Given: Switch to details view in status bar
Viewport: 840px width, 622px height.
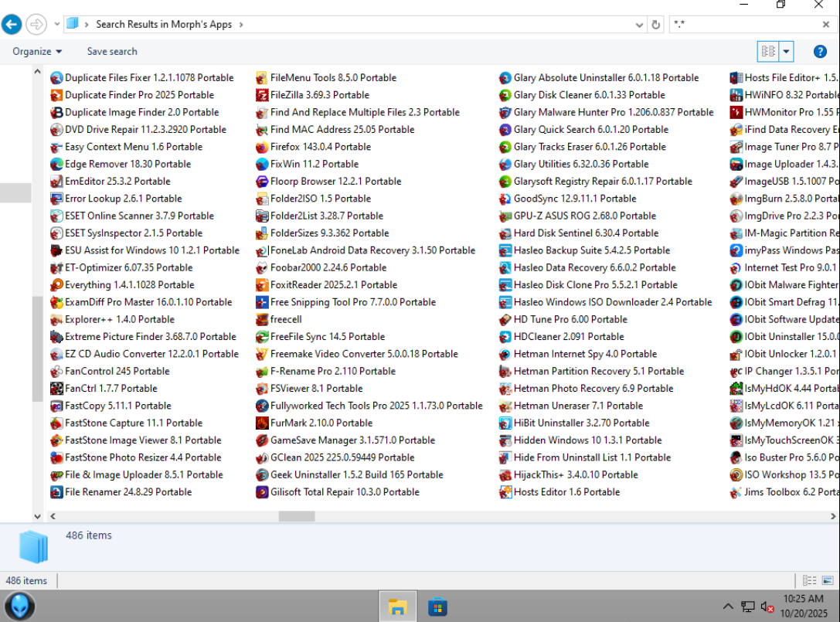Looking at the screenshot, I should pos(809,580).
